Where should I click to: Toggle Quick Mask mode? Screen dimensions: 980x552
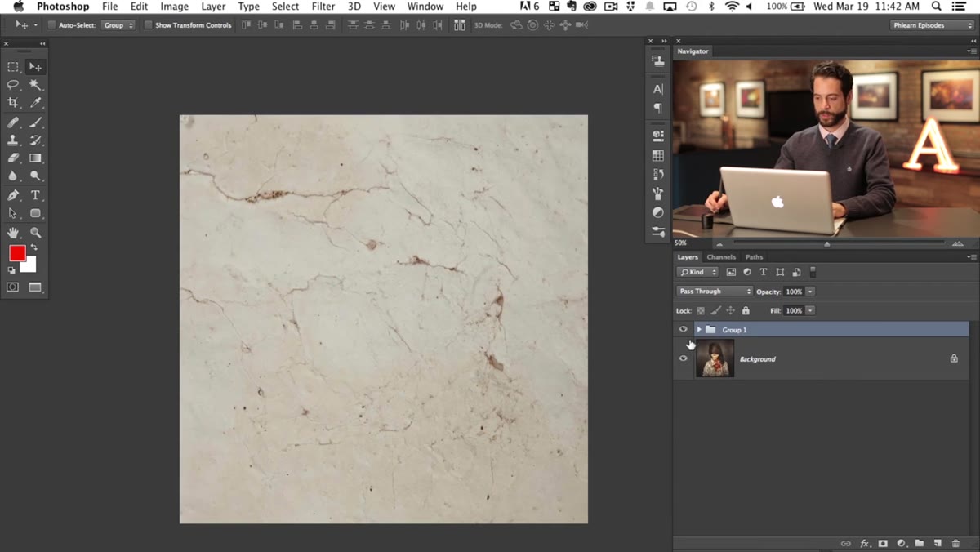[13, 287]
